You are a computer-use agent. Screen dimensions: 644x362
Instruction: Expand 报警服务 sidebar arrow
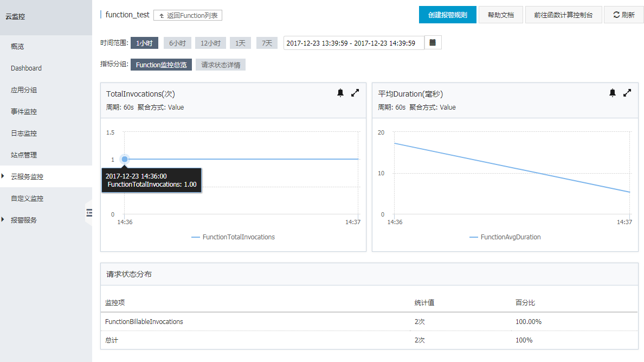click(x=3, y=220)
